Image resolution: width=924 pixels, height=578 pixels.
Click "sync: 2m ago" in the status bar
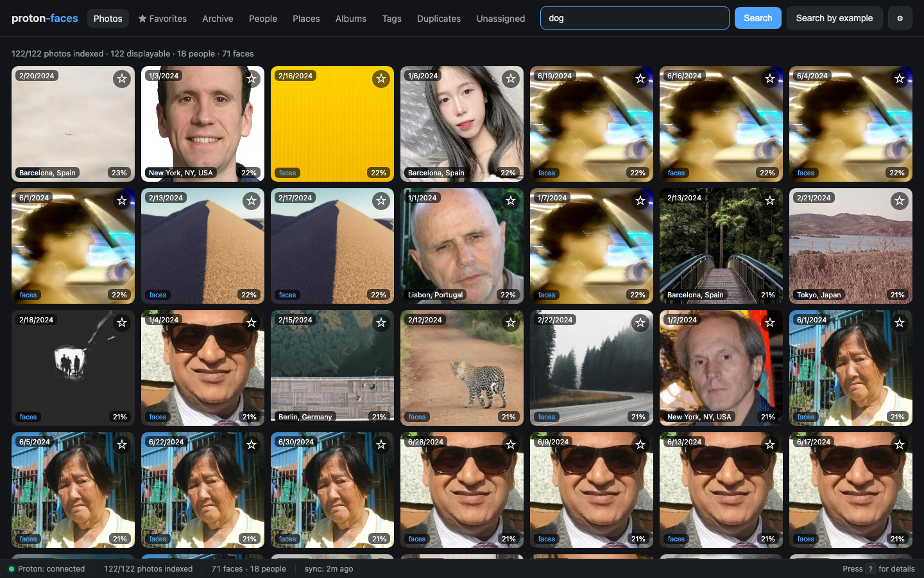tap(329, 569)
